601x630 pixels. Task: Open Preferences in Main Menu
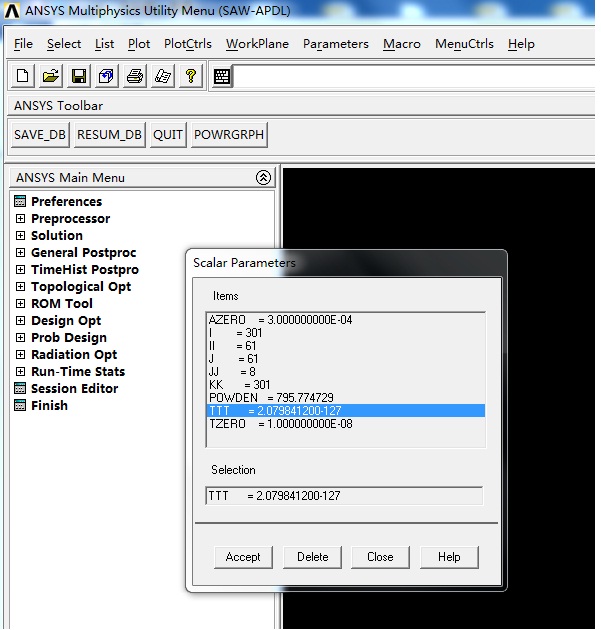click(67, 201)
